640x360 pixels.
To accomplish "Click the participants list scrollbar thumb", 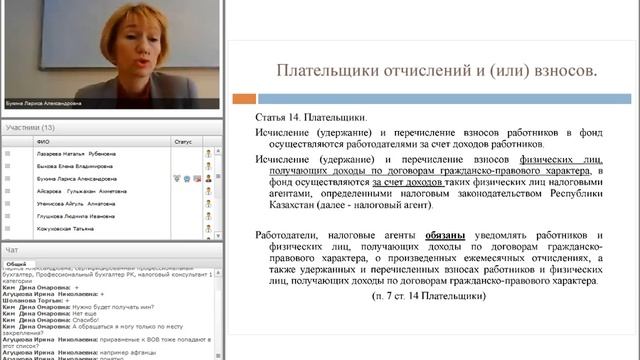I will click(218, 177).
